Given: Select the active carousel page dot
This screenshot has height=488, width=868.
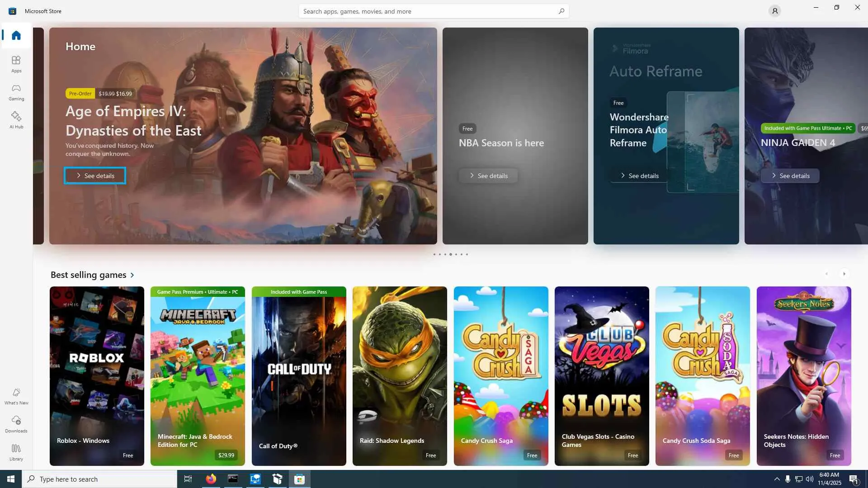Looking at the screenshot, I should [450, 254].
